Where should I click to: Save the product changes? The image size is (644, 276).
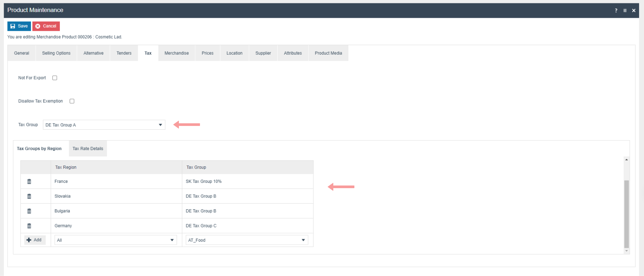19,26
